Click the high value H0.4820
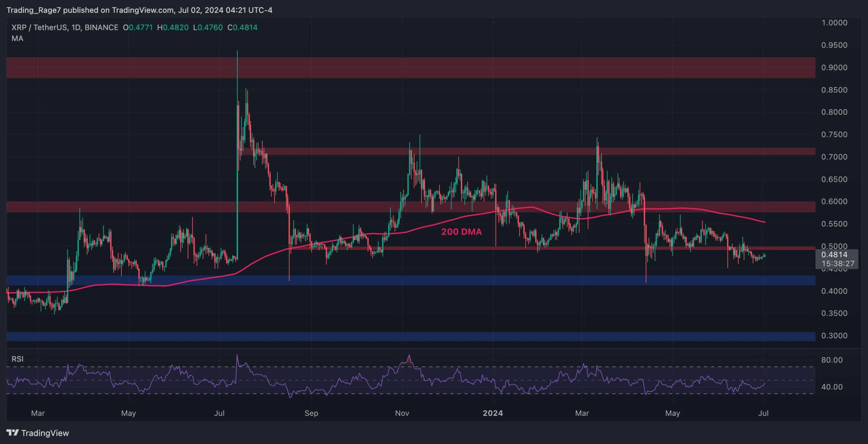 tap(173, 27)
